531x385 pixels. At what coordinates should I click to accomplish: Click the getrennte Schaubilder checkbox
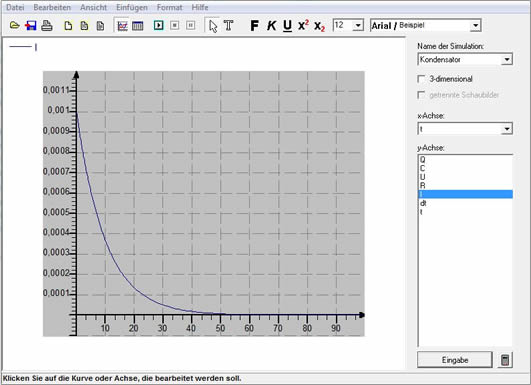(x=421, y=95)
